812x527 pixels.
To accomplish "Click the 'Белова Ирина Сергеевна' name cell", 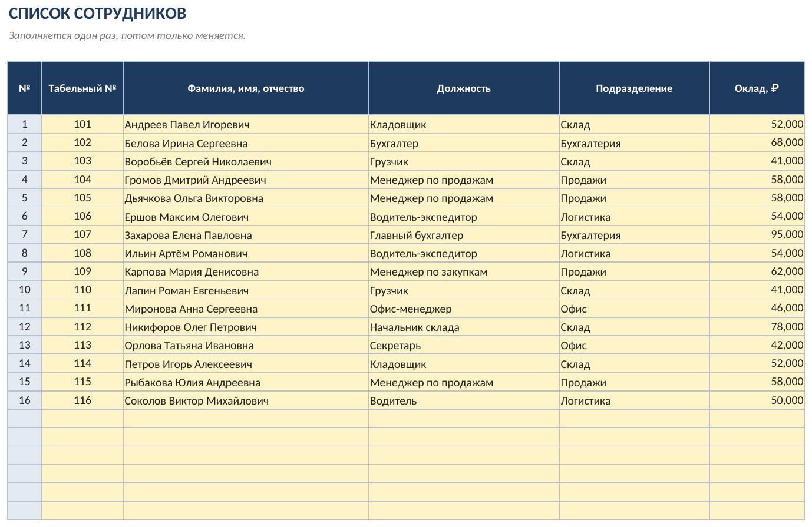I will pyautogui.click(x=246, y=143).
